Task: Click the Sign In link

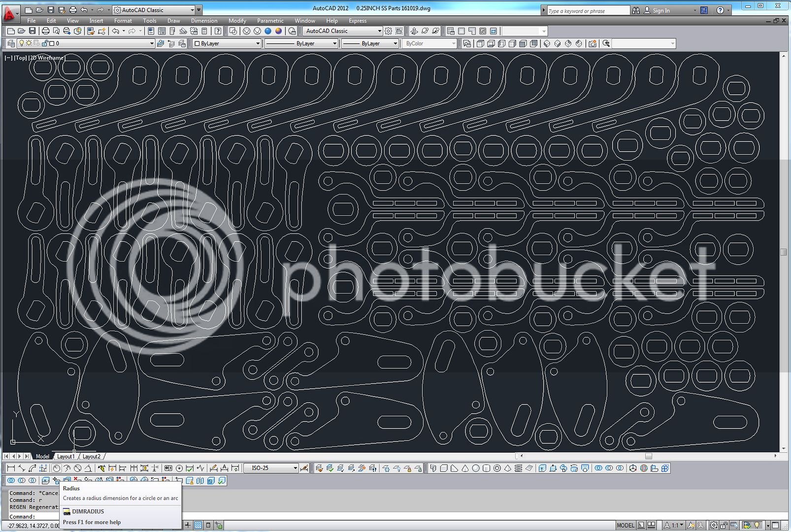Action: 661,10
